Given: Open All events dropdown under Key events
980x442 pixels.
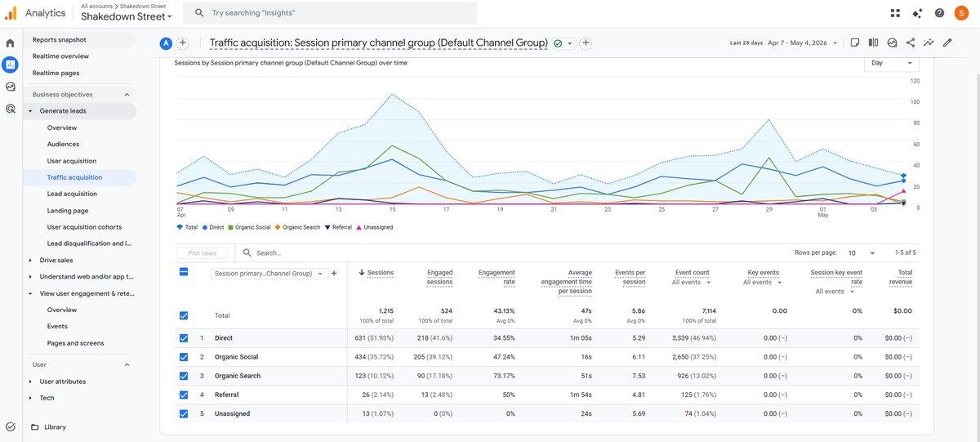Looking at the screenshot, I should click(762, 283).
